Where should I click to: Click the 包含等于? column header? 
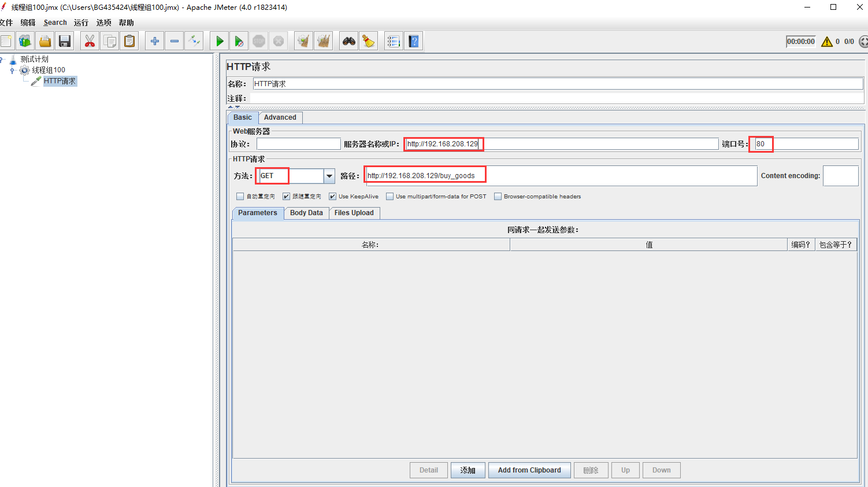pos(836,245)
